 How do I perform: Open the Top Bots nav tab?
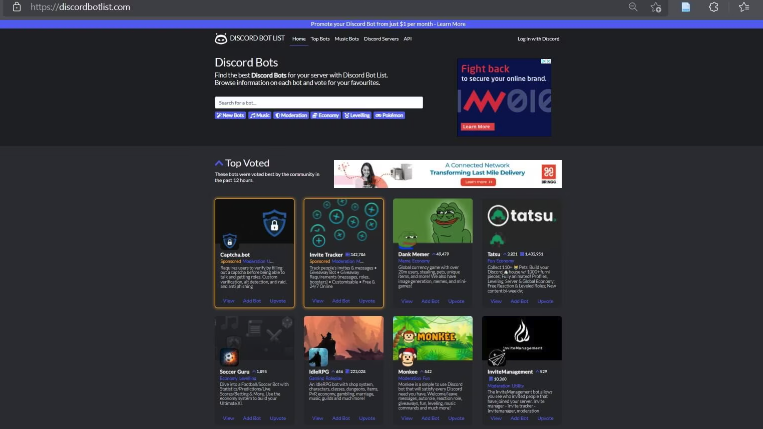click(x=320, y=39)
